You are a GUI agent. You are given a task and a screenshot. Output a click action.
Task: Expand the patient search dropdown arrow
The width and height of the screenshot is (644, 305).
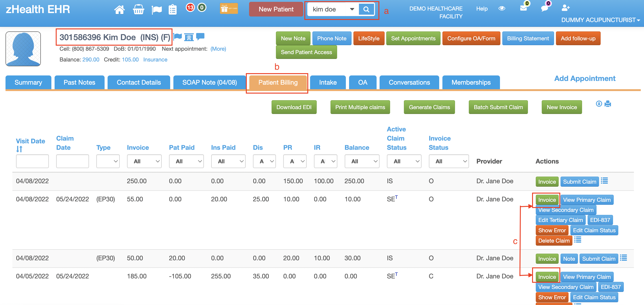coord(352,9)
